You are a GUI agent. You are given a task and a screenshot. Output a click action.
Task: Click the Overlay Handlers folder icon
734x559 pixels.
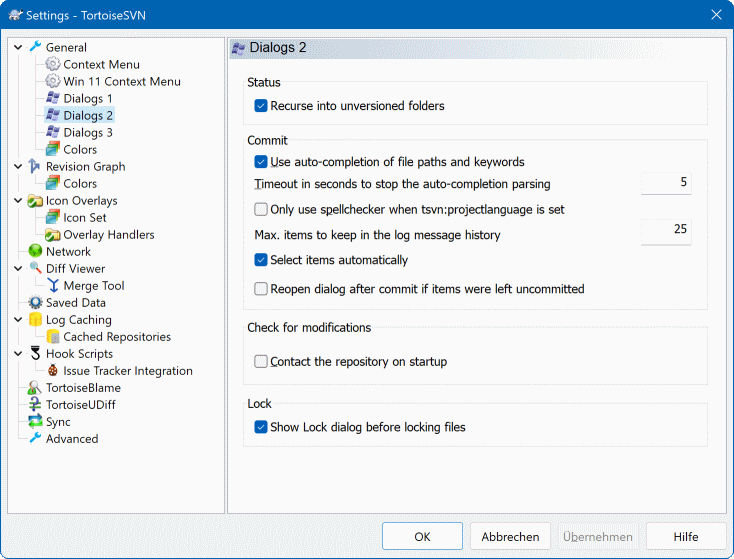point(52,234)
